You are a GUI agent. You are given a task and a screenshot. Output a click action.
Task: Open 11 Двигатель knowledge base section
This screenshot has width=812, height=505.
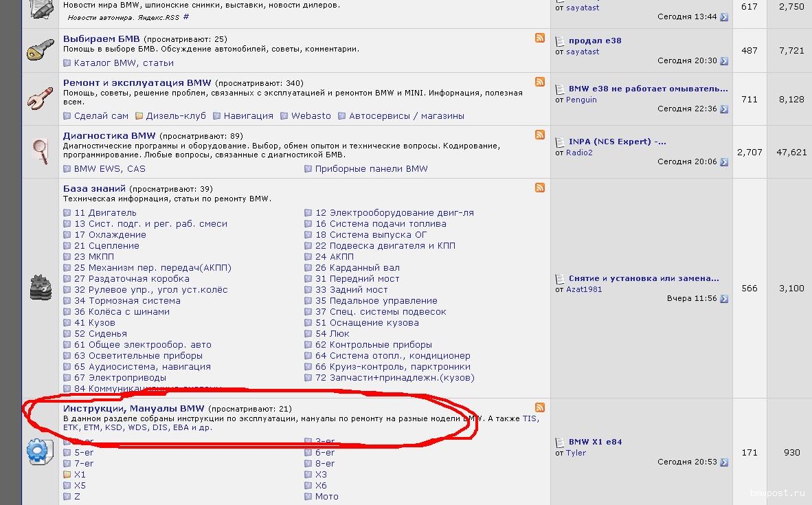pyautogui.click(x=105, y=213)
